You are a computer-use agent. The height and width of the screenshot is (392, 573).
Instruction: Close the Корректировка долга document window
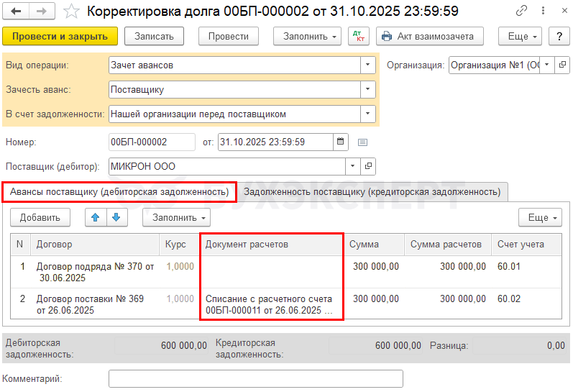click(x=564, y=11)
